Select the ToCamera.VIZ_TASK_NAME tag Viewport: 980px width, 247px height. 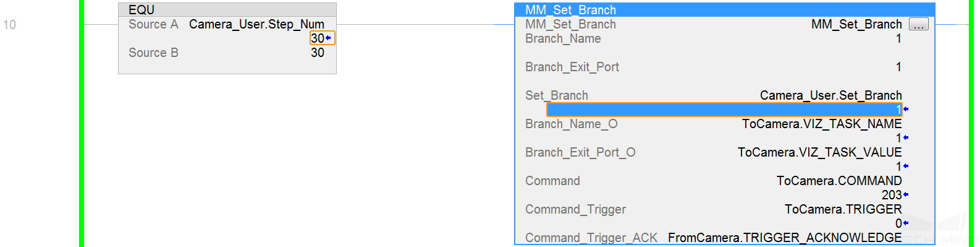pos(822,124)
